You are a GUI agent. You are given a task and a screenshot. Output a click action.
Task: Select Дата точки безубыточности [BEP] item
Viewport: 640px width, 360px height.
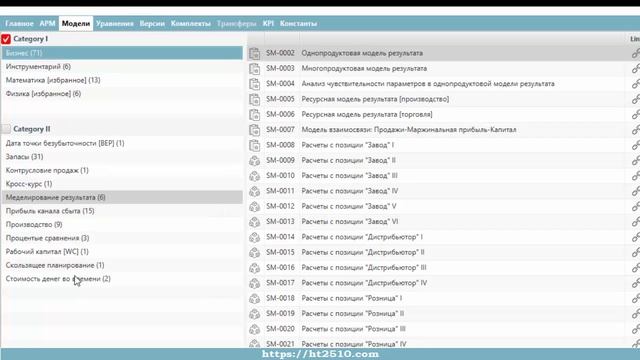click(x=122, y=143)
